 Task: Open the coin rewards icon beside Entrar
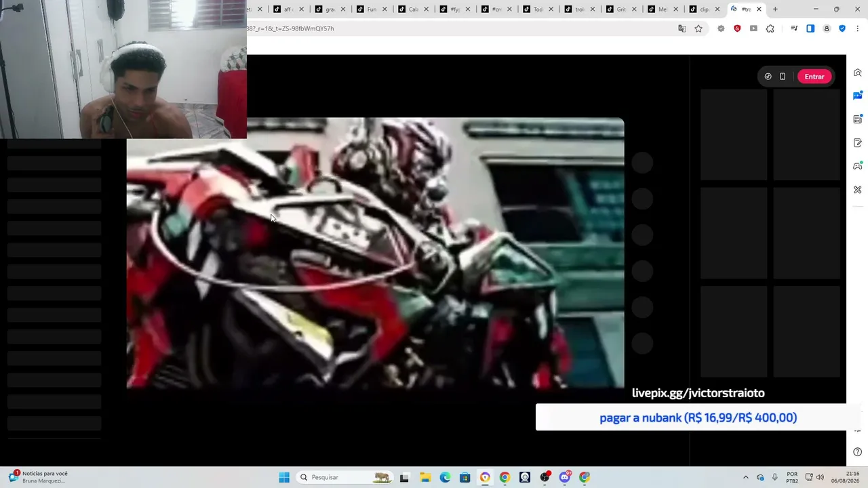pos(768,77)
